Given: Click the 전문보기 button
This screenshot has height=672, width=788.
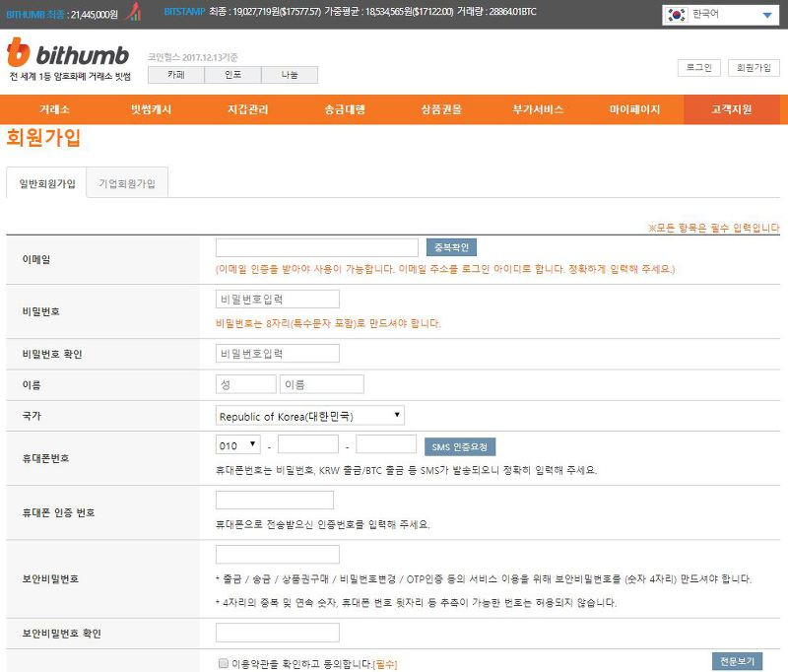Looking at the screenshot, I should point(737,661).
